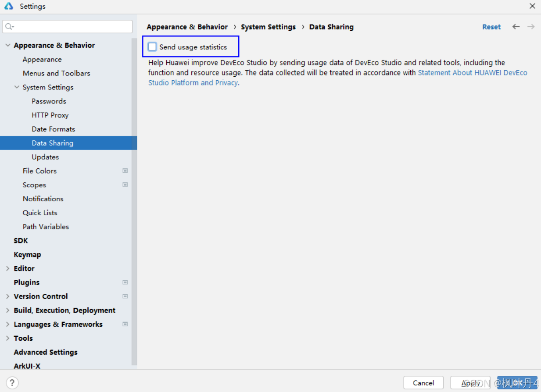Screen dimensions: 541x392
Task: Select Path Variables in the tree
Action: pos(46,227)
